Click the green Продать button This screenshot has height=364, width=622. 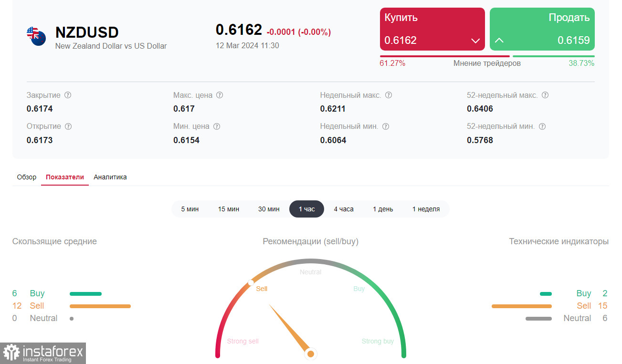pos(542,29)
